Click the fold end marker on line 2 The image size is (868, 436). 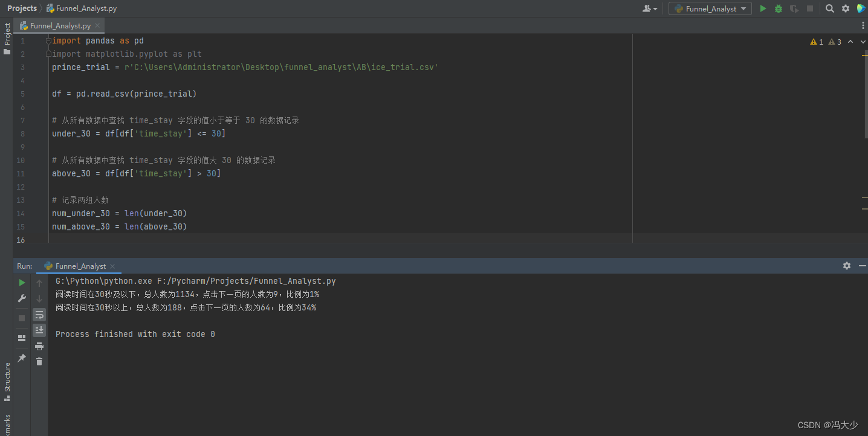tap(49, 54)
